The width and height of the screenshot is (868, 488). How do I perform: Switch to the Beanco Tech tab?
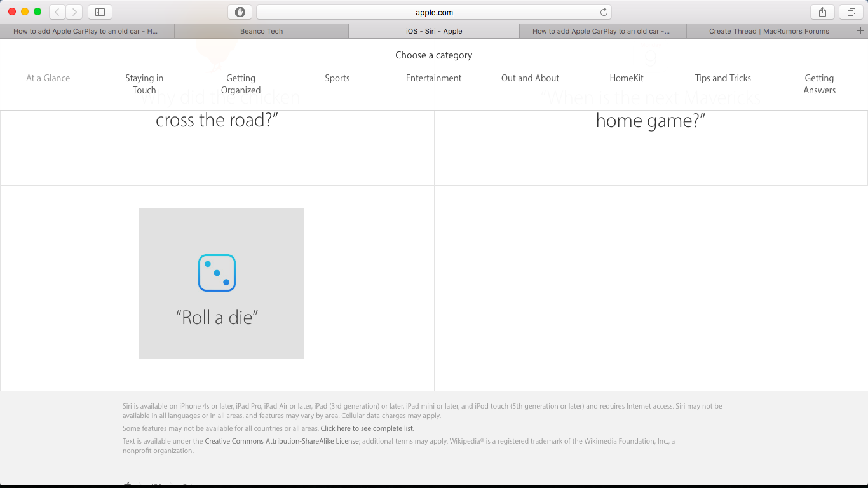[x=261, y=31]
